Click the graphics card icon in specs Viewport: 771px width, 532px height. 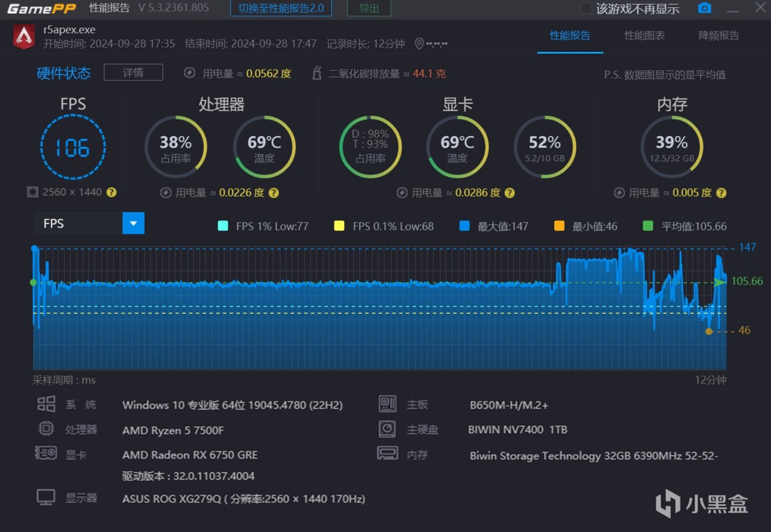46,453
